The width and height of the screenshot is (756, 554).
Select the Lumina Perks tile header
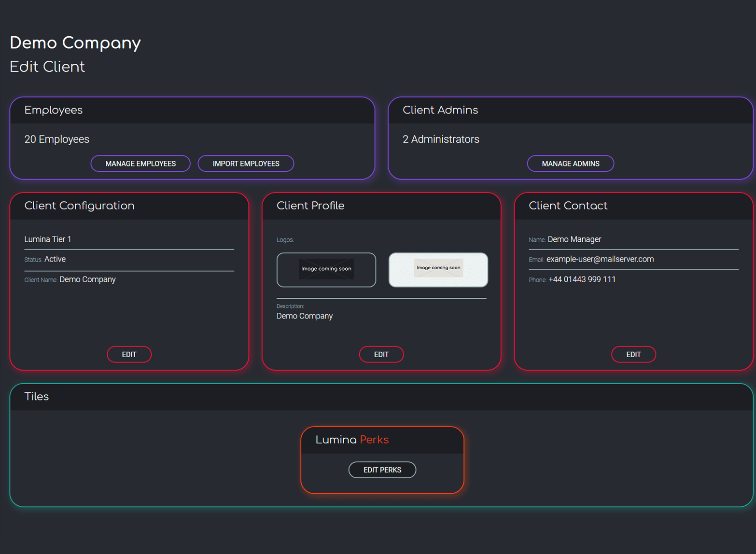click(352, 440)
